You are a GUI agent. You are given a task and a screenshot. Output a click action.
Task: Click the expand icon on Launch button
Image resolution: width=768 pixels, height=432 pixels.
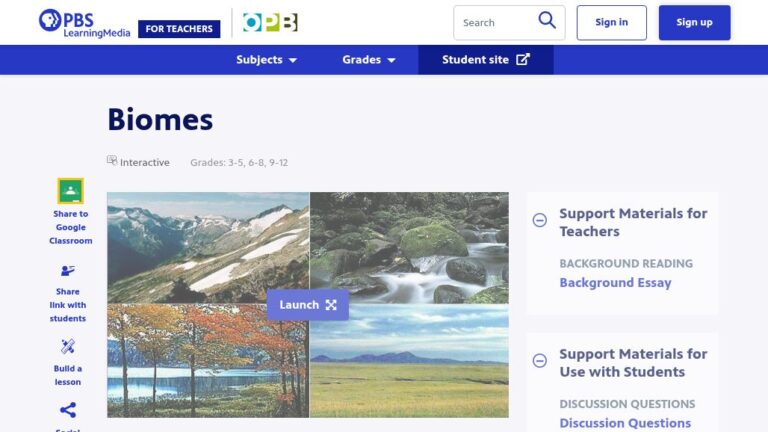pos(331,305)
